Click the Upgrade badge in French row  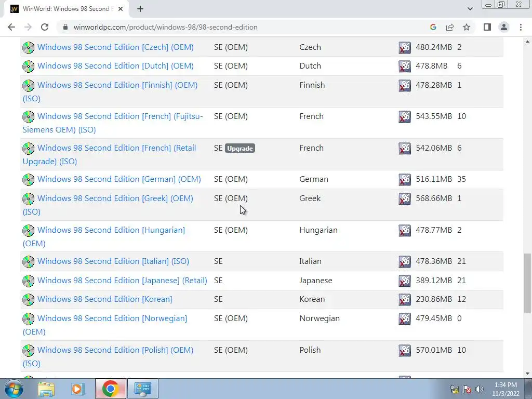[x=240, y=148]
